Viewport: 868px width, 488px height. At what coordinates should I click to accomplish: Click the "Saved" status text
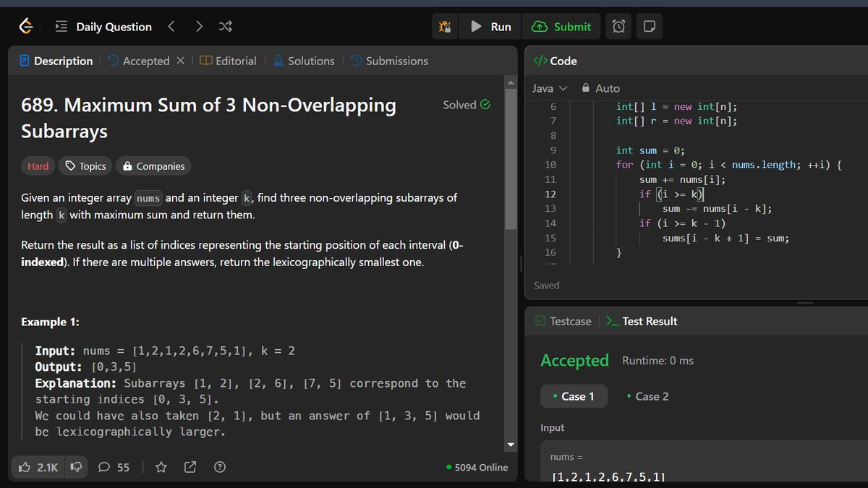coord(547,285)
